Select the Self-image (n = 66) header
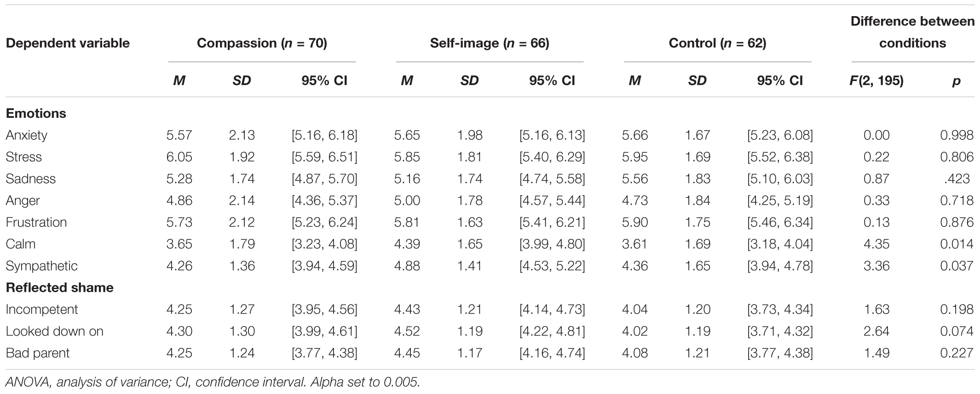 pos(490,43)
